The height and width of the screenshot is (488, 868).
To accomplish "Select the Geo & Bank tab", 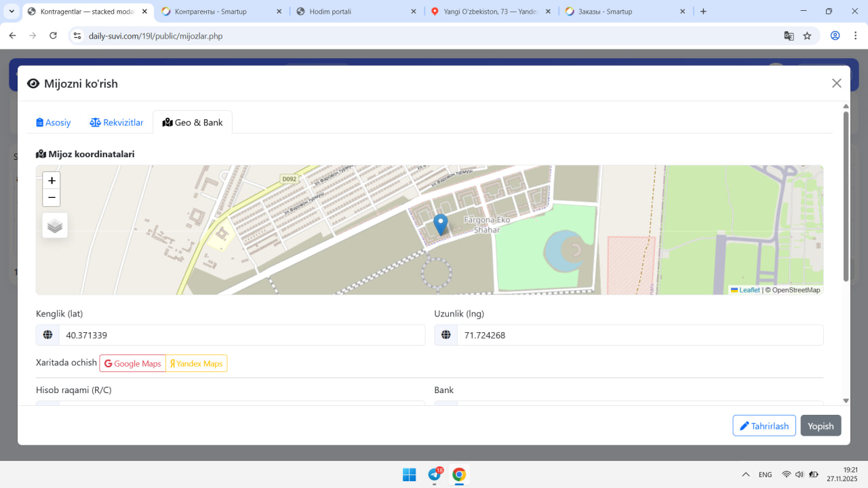I will coord(193,123).
